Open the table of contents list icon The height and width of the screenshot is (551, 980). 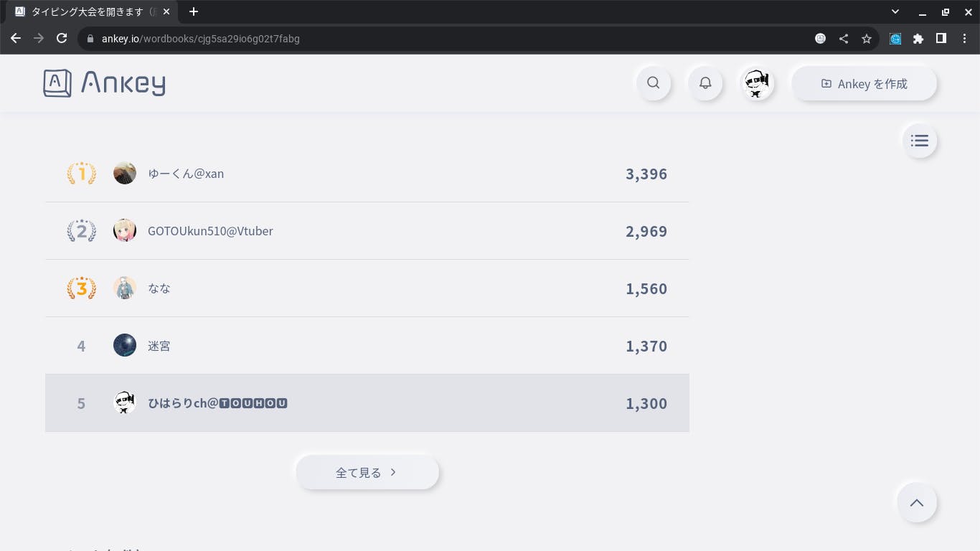(919, 141)
